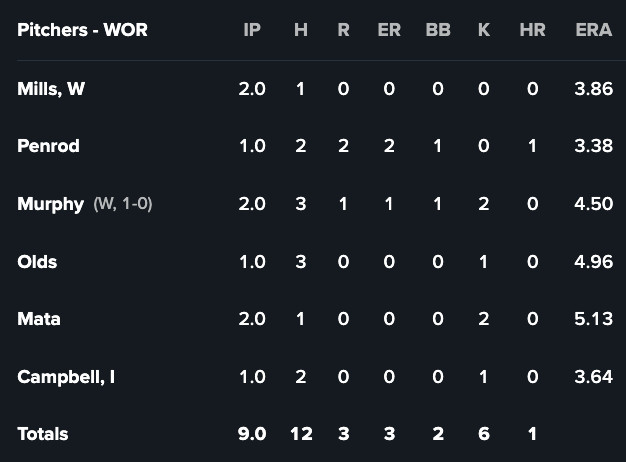Select the H column header

coord(301,30)
